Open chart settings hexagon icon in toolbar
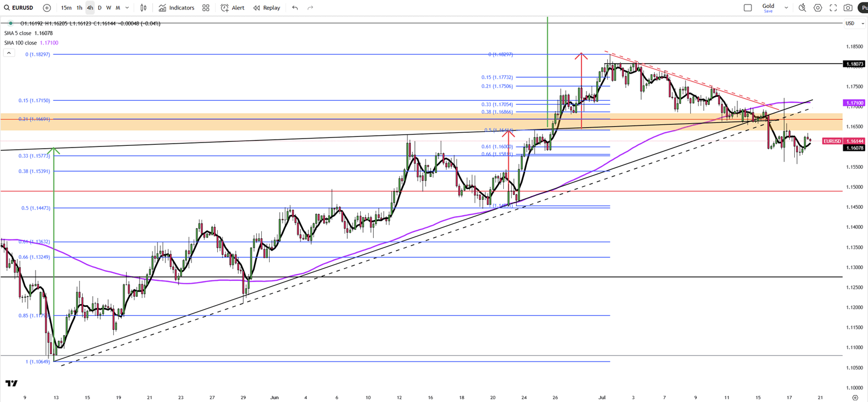 (x=818, y=8)
